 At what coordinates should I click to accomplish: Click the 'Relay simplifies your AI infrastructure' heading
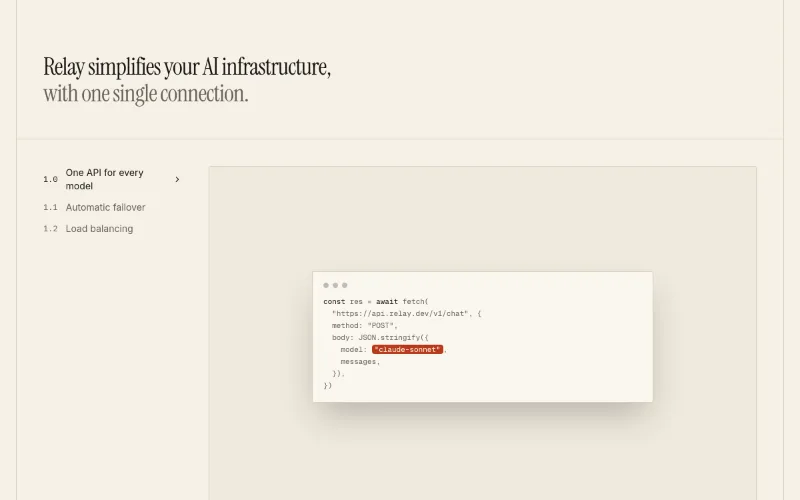[x=187, y=67]
